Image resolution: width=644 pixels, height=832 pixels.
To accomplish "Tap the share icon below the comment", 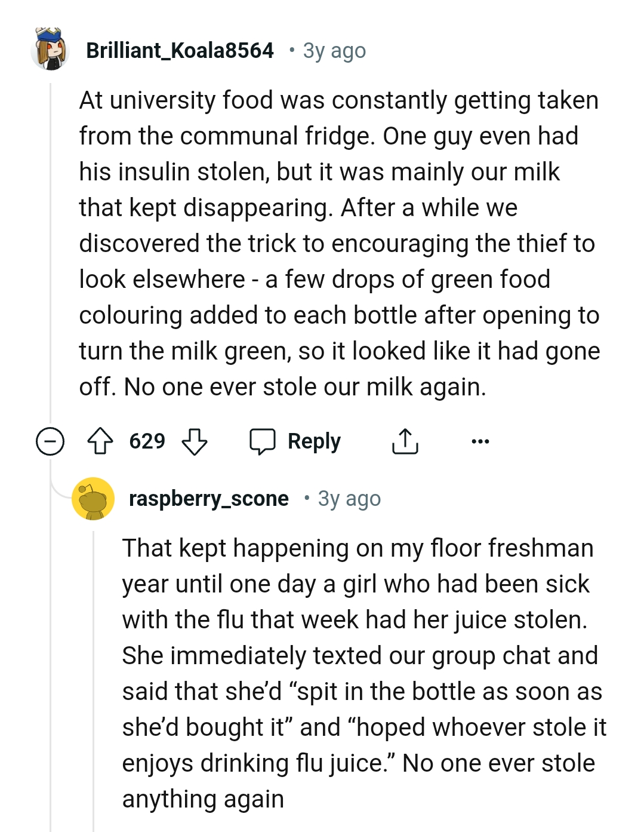I will click(405, 441).
